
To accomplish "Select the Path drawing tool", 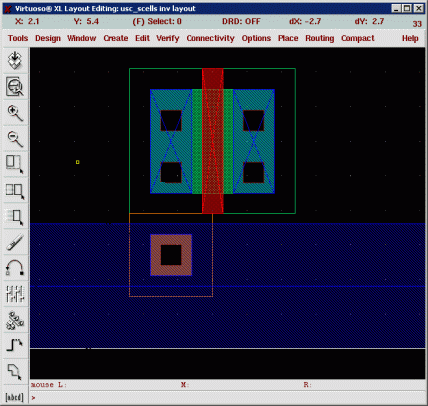I will click(15, 345).
